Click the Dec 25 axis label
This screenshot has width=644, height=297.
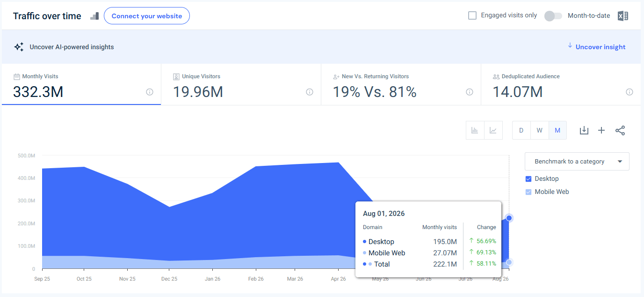[169, 279]
